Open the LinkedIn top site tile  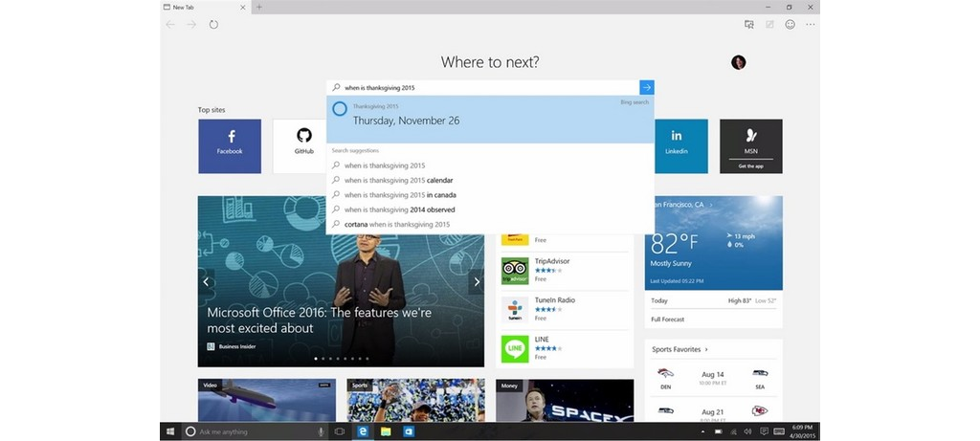(681, 146)
